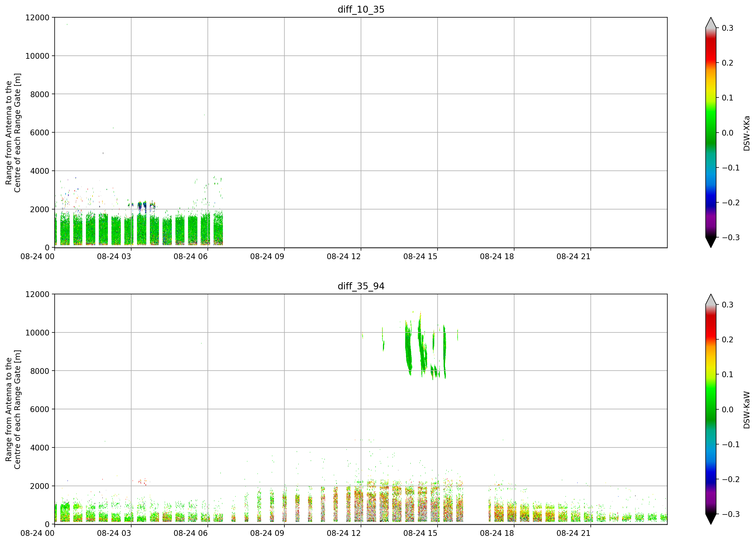Screen dimensions: 756x543
Task: Select y-axis range label of diff_35_94 plot
Action: pyautogui.click(x=13, y=409)
